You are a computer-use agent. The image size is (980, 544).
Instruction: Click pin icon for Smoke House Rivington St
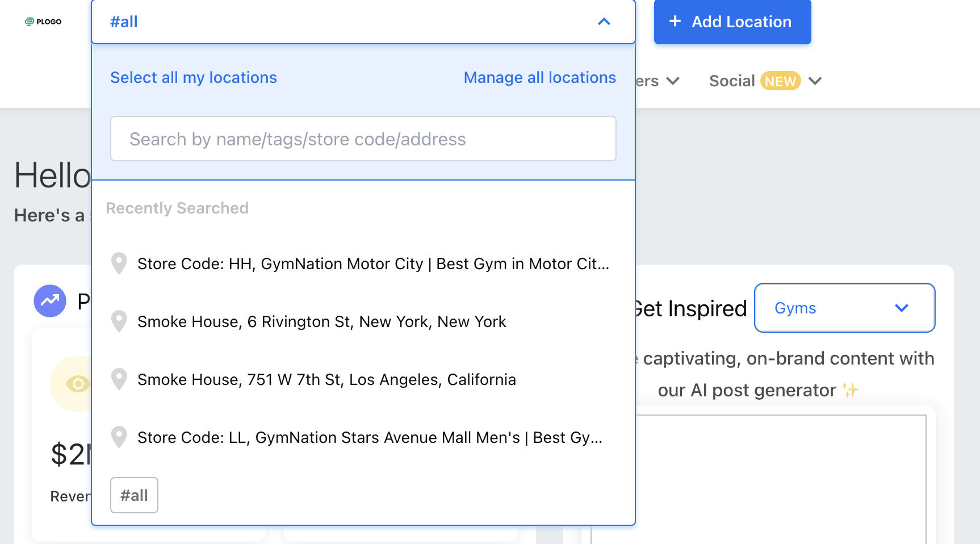pos(119,321)
